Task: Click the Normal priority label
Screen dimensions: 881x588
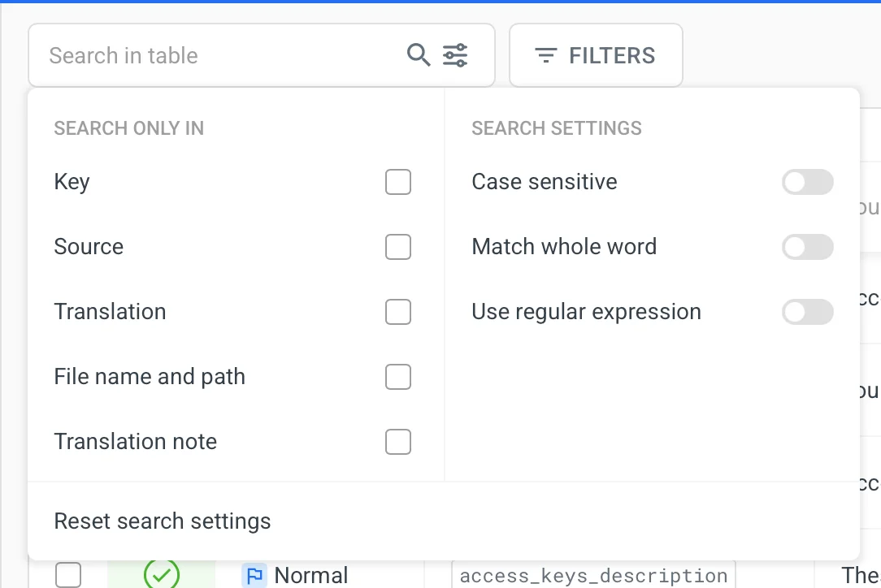Action: coord(312,575)
